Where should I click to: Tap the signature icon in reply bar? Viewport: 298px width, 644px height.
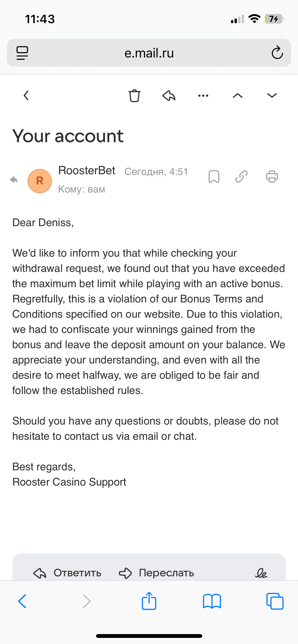tap(261, 573)
